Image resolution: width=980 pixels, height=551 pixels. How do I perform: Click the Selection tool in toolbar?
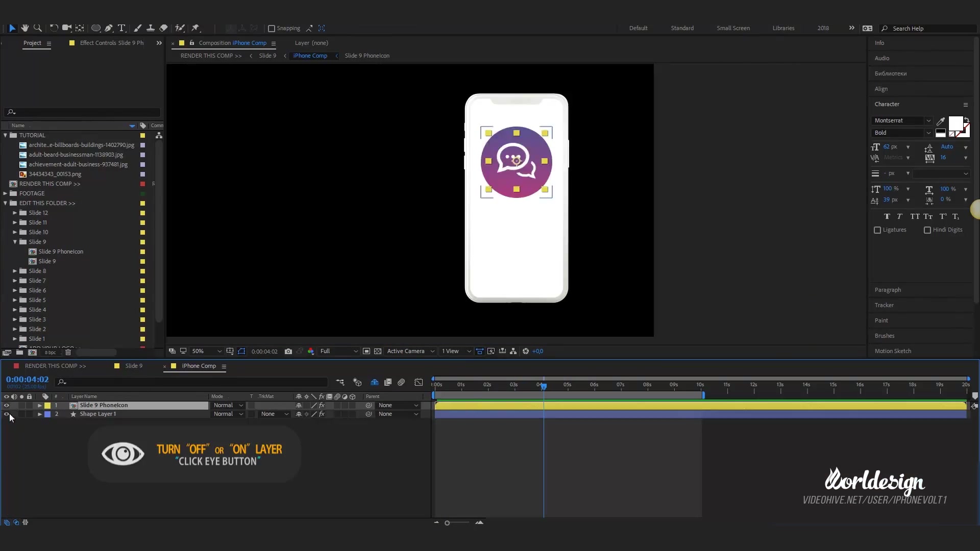[x=12, y=28]
